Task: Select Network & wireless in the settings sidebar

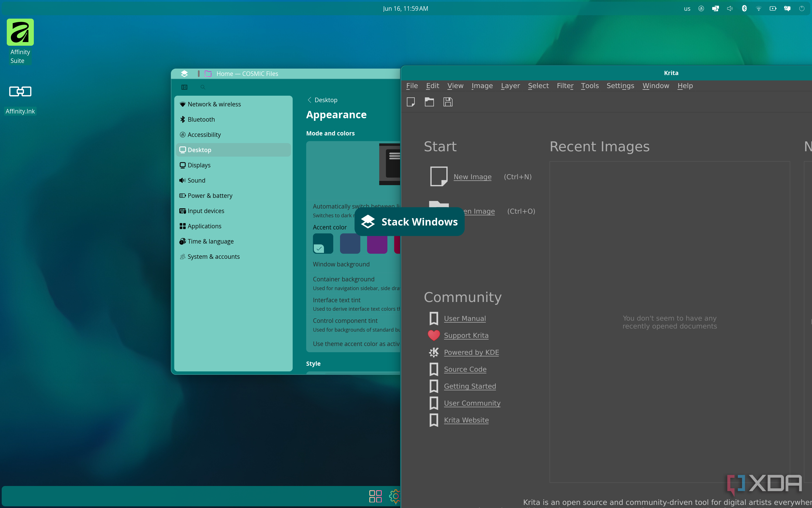Action: coord(233,104)
